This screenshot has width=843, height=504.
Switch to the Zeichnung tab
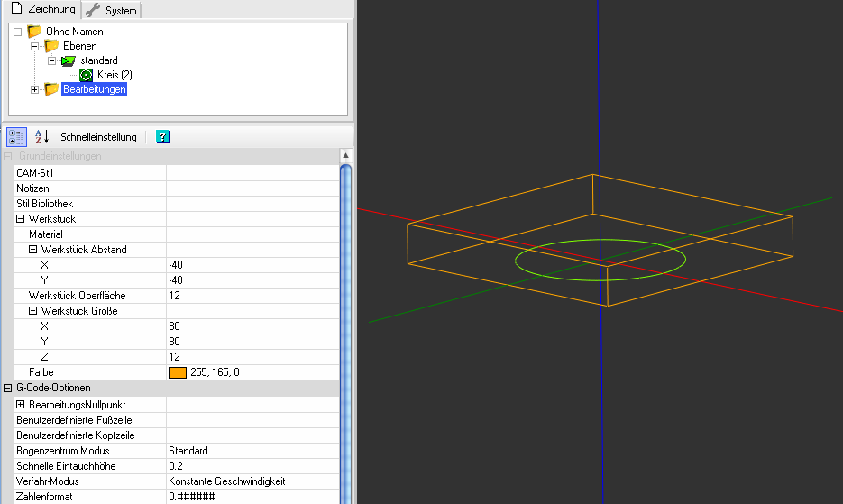(41, 10)
